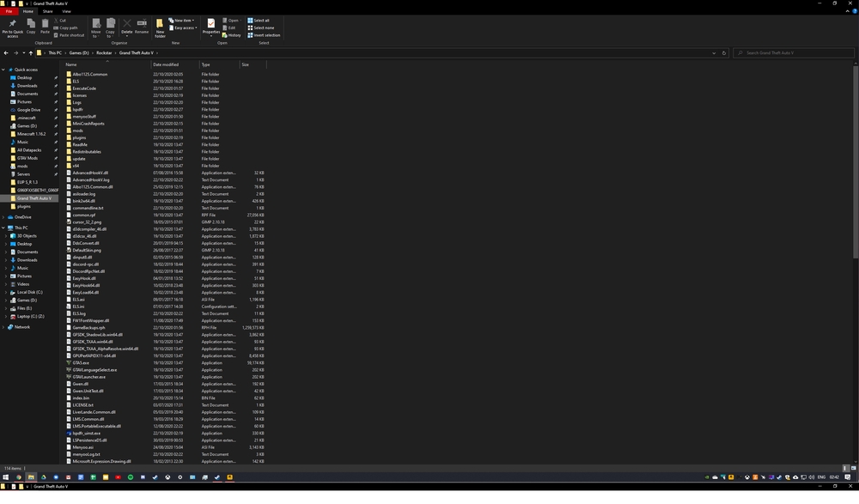Switch to the View ribbon tab
859x504 pixels.
pyautogui.click(x=66, y=11)
